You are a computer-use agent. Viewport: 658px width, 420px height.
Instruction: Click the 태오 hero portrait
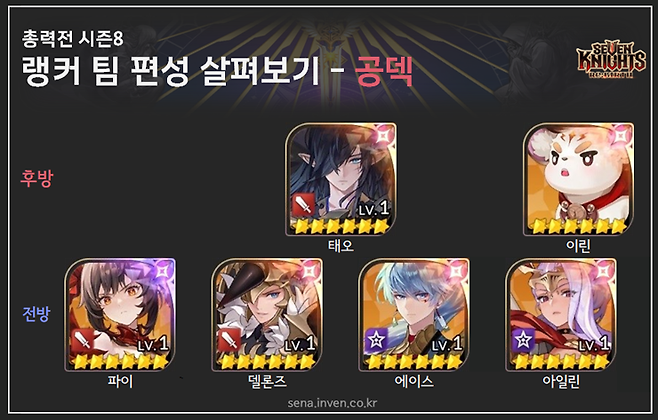pyautogui.click(x=341, y=179)
